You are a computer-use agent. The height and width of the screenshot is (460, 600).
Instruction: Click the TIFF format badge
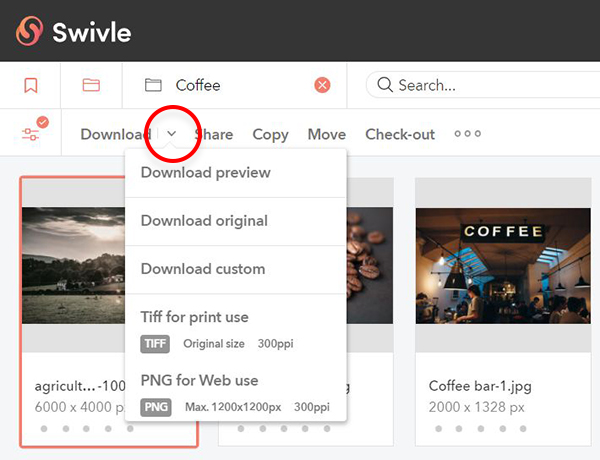click(155, 344)
